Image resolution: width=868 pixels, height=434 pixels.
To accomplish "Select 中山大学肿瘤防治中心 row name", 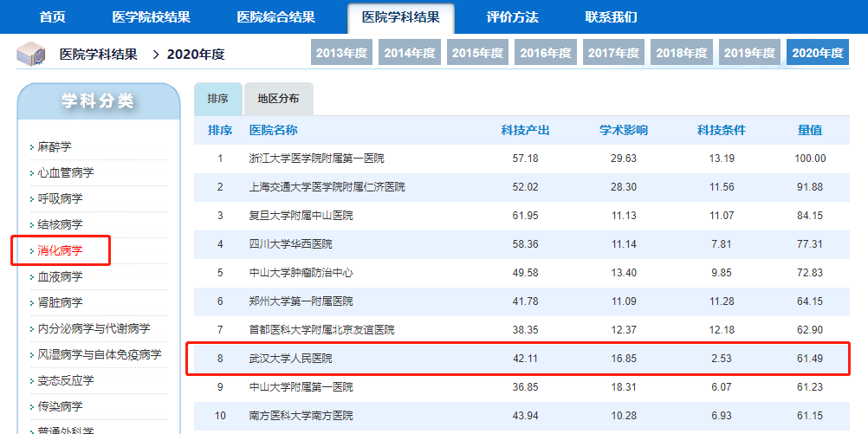I will point(301,273).
